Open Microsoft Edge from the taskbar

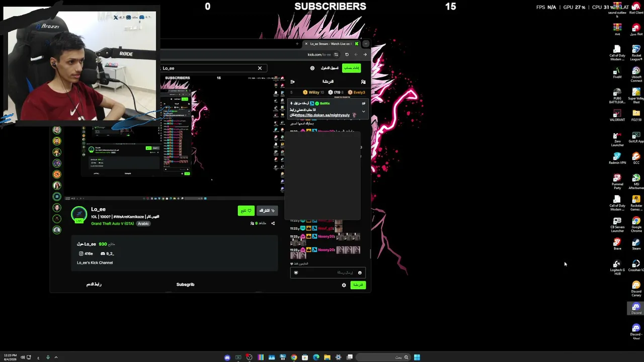(x=316, y=357)
